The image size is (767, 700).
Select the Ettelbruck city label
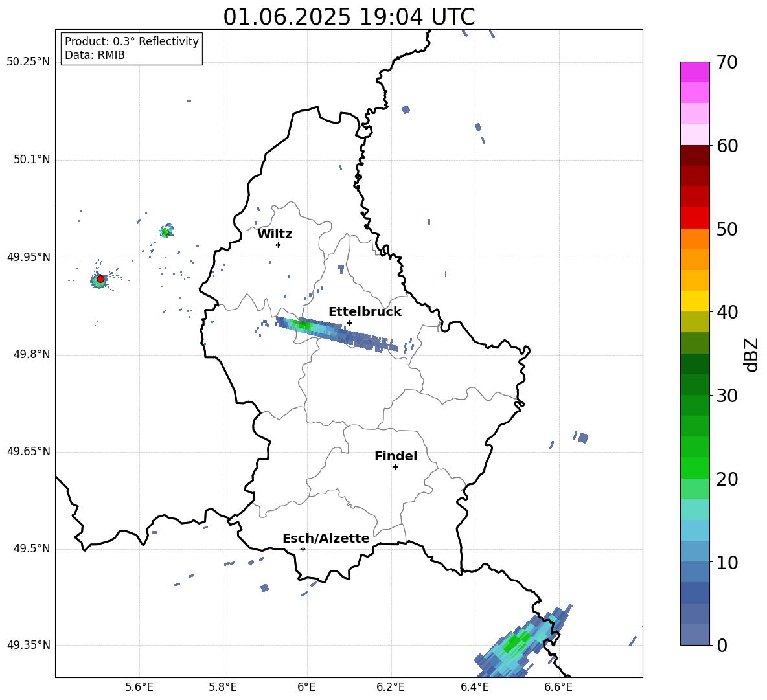(365, 312)
